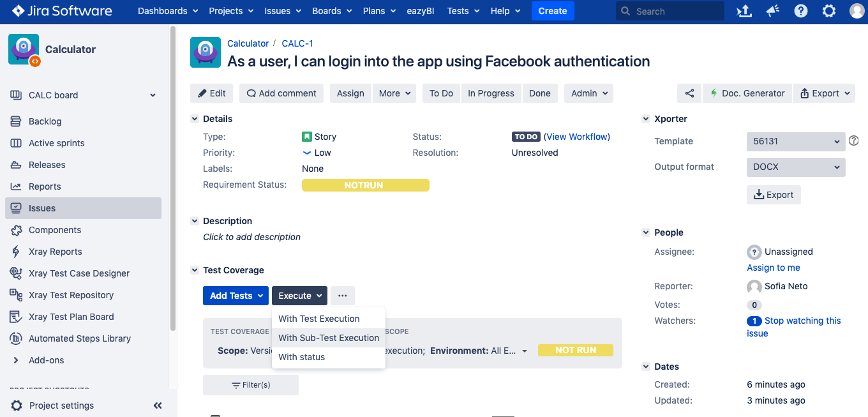The width and height of the screenshot is (868, 417).
Task: Collapse the Details section
Action: (195, 119)
